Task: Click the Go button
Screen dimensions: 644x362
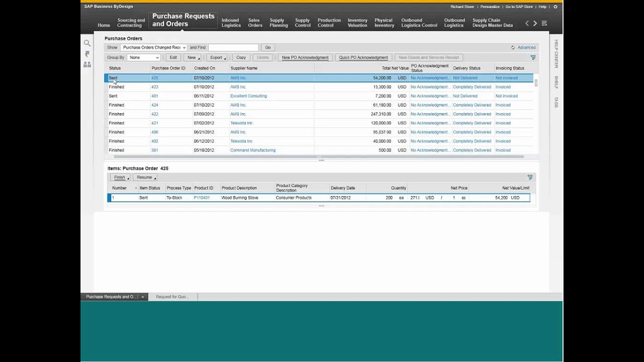Action: point(268,48)
